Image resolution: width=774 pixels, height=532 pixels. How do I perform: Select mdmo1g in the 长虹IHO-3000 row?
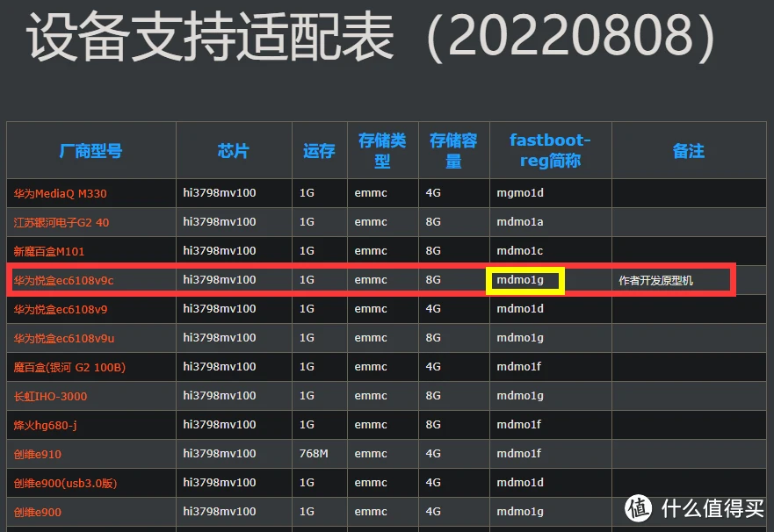[x=520, y=396]
